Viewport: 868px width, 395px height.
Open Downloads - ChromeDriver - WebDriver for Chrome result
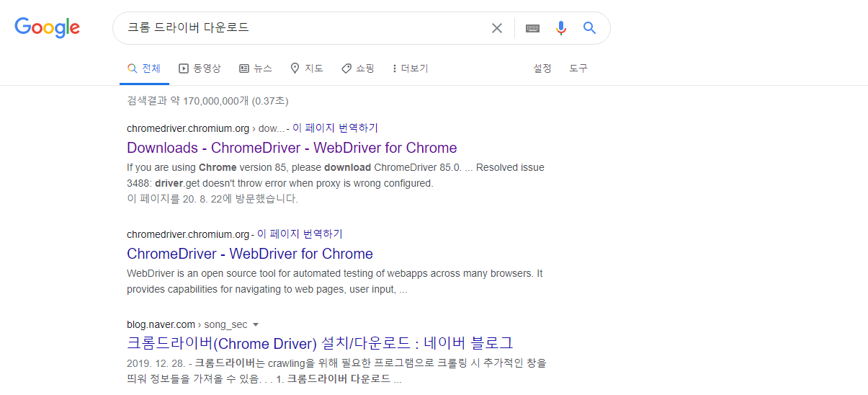pyautogui.click(x=292, y=148)
